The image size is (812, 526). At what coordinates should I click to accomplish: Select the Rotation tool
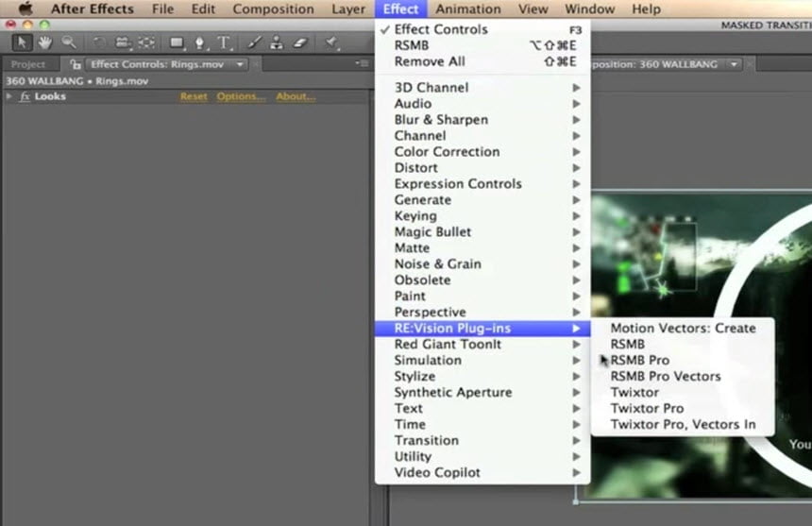click(98, 43)
